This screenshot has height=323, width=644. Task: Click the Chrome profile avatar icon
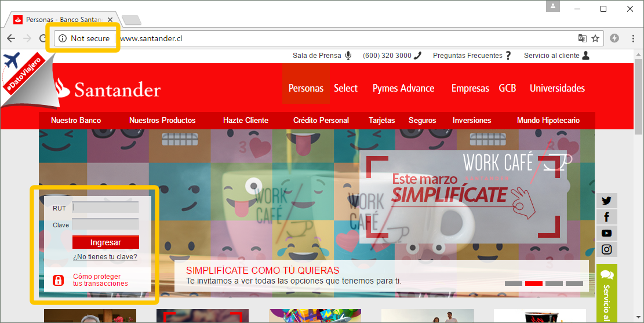tap(553, 6)
